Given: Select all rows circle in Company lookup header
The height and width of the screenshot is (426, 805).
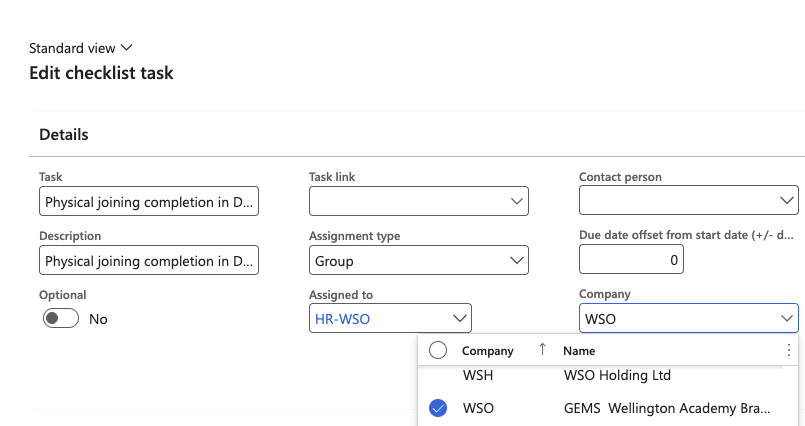Looking at the screenshot, I should tap(438, 351).
